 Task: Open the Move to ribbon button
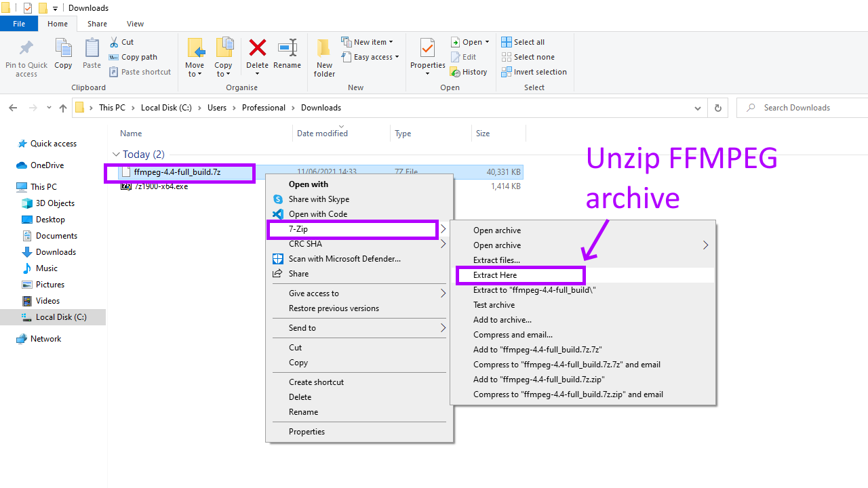195,57
